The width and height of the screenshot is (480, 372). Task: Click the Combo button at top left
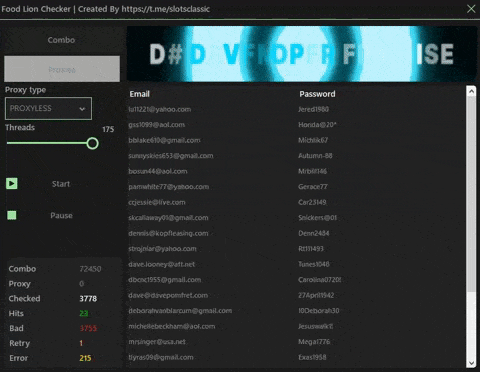pyautogui.click(x=61, y=40)
